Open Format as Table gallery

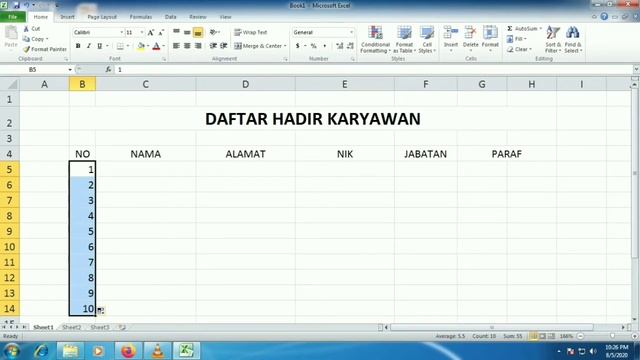click(x=404, y=39)
